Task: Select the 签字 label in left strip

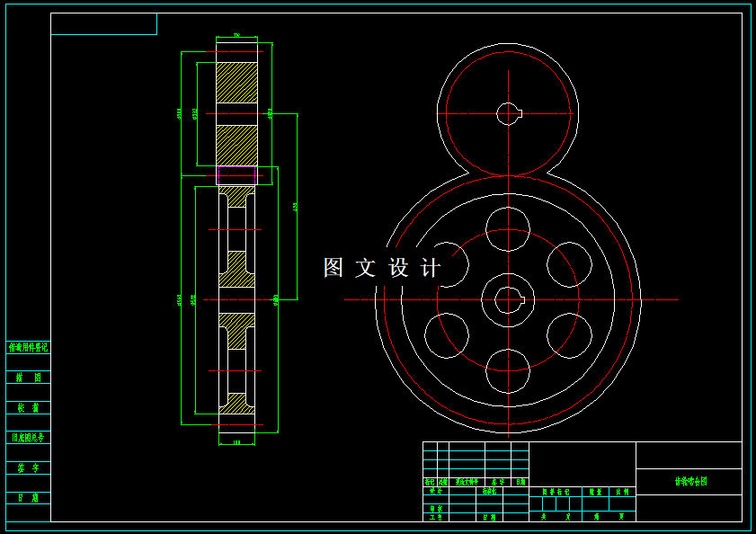Action: click(x=28, y=467)
